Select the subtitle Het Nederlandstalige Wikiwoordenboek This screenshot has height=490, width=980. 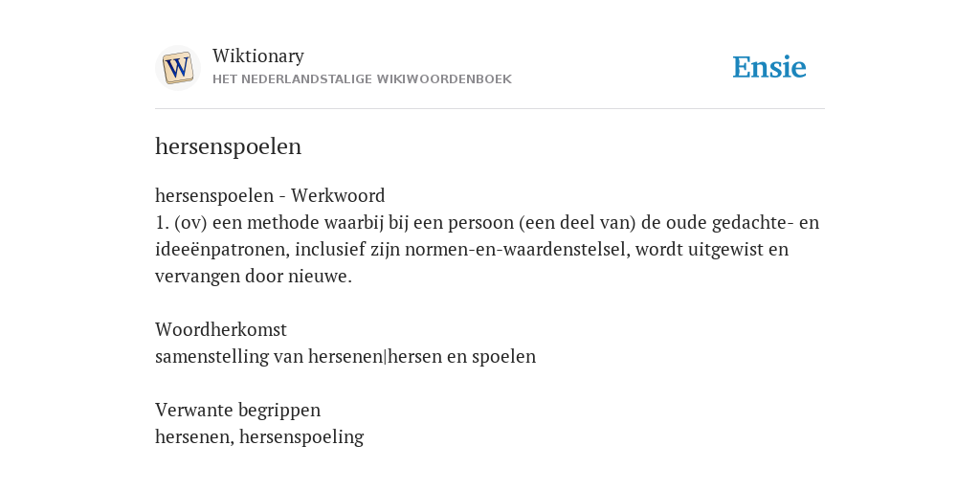[362, 79]
